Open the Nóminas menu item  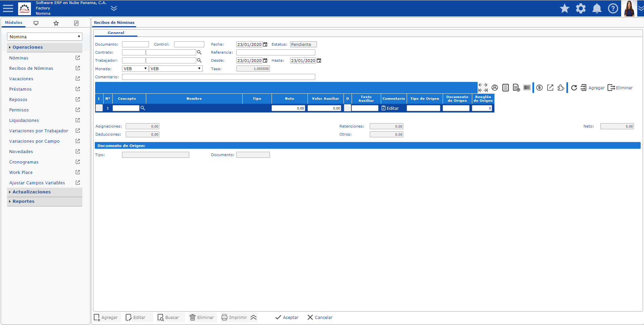coord(19,58)
